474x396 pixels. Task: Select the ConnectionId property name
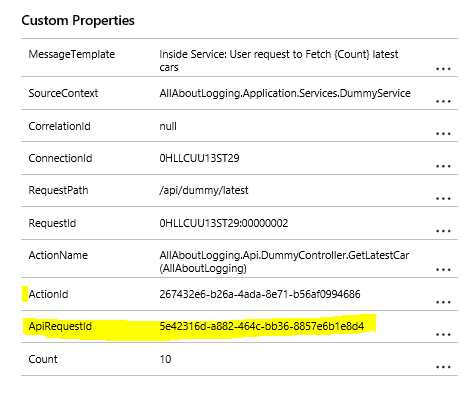(60, 158)
